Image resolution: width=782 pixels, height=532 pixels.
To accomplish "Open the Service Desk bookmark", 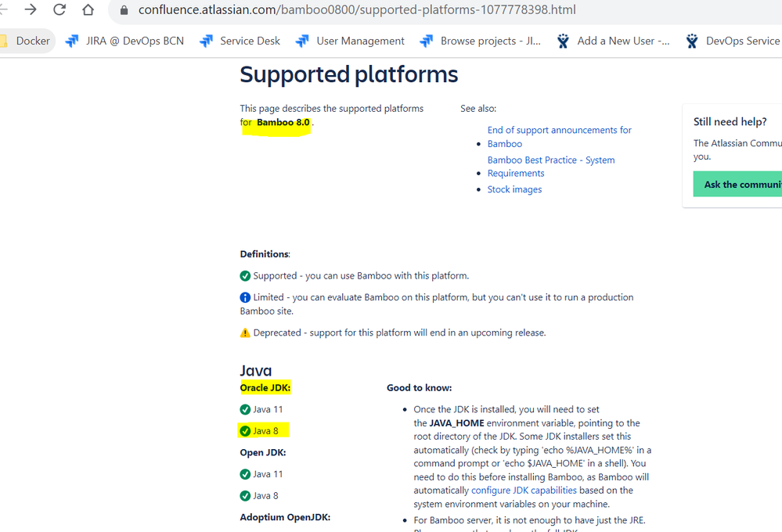I will point(240,41).
